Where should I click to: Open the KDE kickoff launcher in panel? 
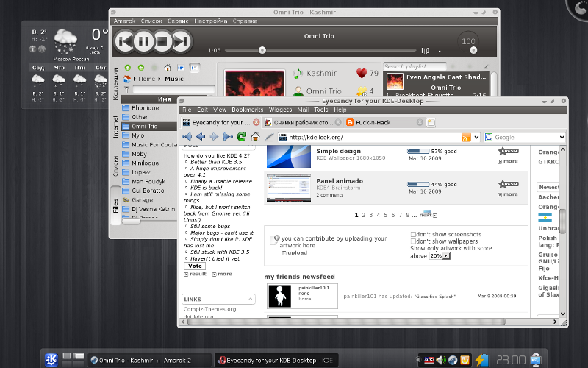(x=51, y=360)
